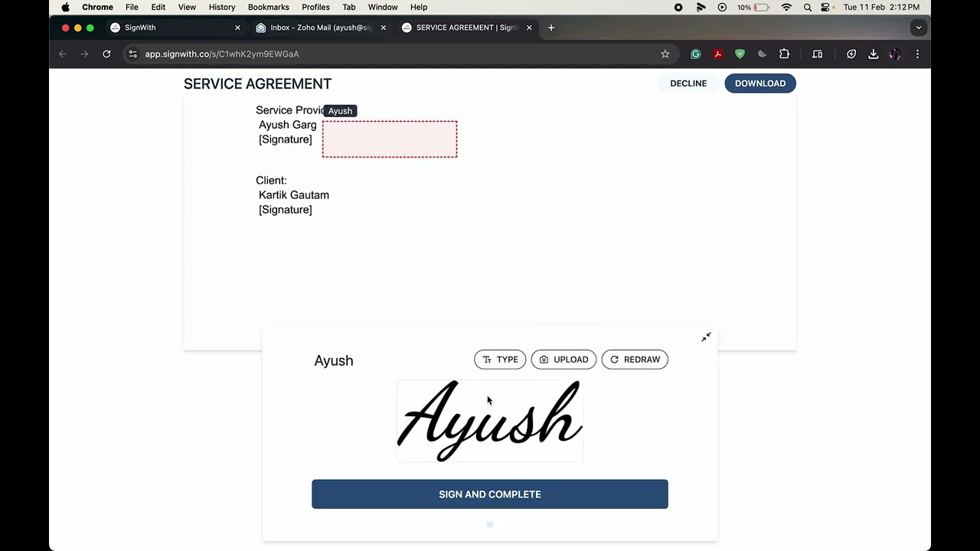Collapse the signature panel with the arrows icon
Image resolution: width=980 pixels, height=551 pixels.
(706, 337)
